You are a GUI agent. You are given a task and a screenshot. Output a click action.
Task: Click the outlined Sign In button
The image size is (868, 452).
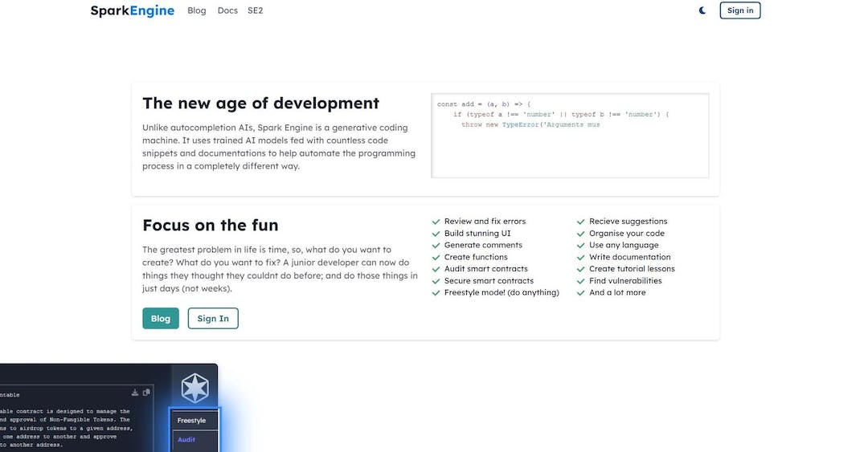[213, 318]
